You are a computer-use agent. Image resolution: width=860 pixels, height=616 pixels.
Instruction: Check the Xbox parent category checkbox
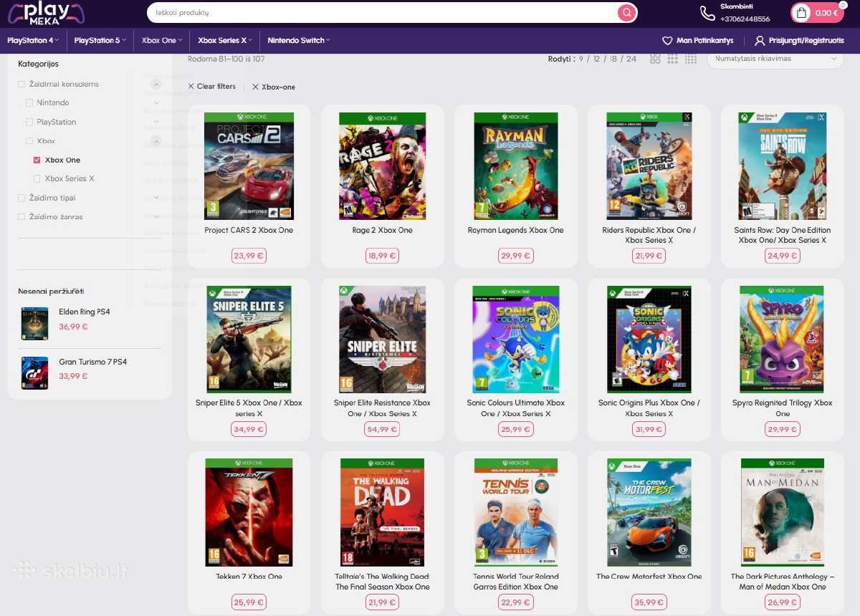tap(29, 141)
